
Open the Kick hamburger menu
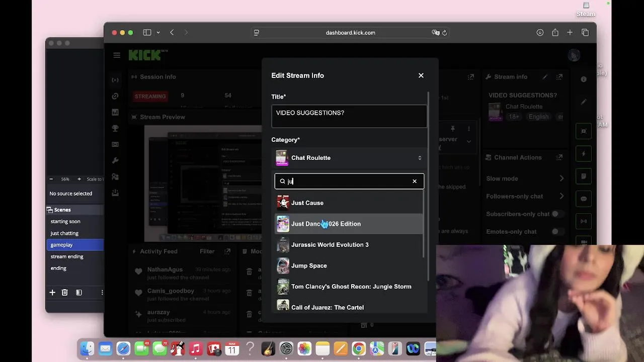[x=117, y=55]
